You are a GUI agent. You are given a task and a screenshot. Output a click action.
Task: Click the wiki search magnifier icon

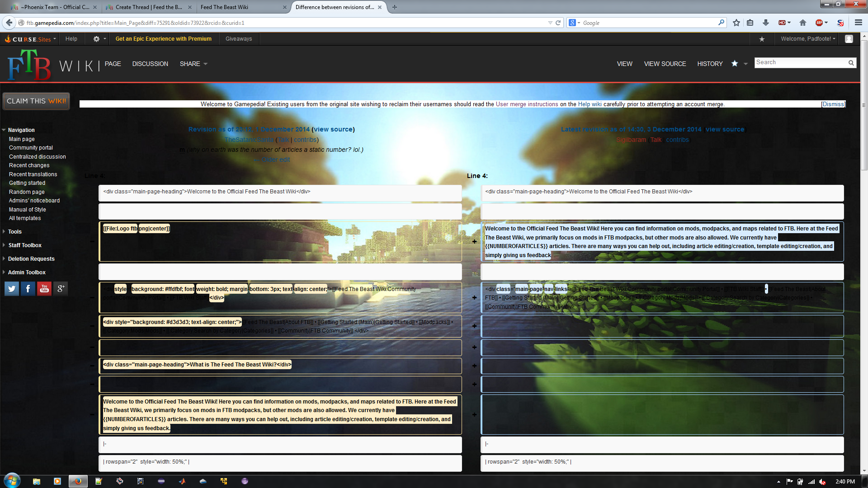[851, 63]
